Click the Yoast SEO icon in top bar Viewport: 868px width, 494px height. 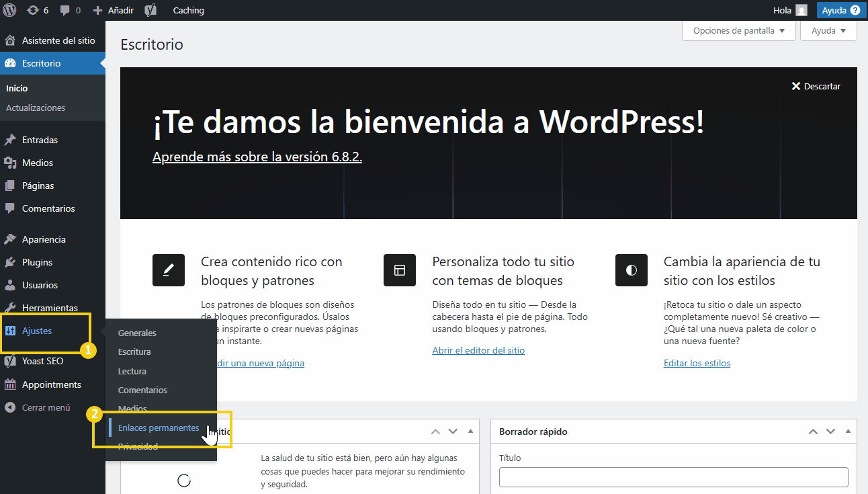[151, 10]
